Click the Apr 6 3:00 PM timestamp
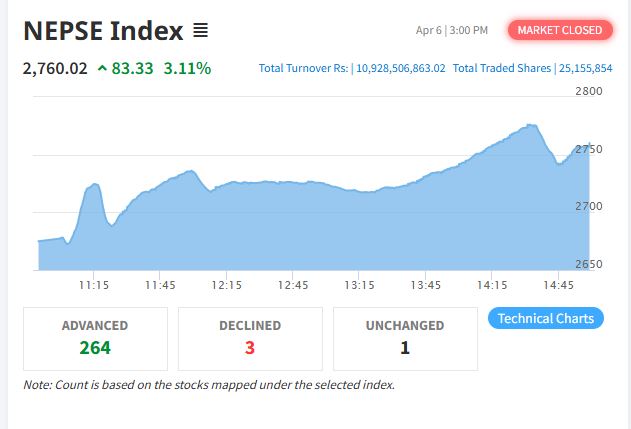Viewport: 631px width, 429px height. tap(452, 30)
